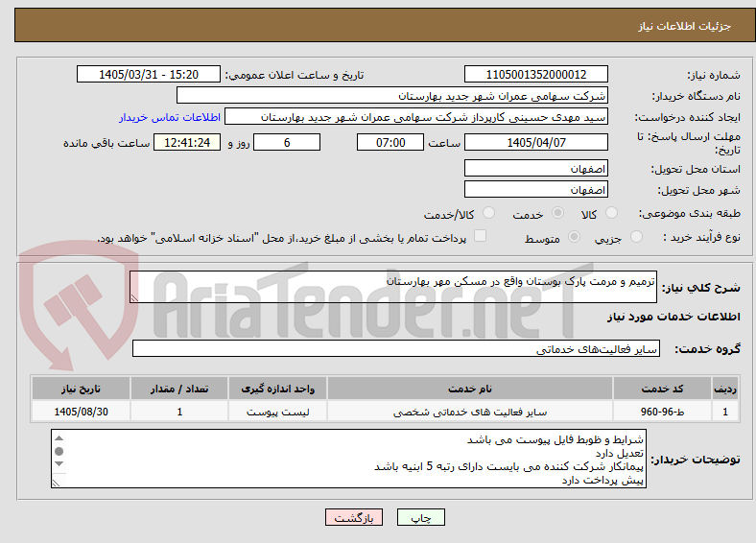756x543 pixels.
Task: Click the بازگشت back button
Action: [354, 517]
